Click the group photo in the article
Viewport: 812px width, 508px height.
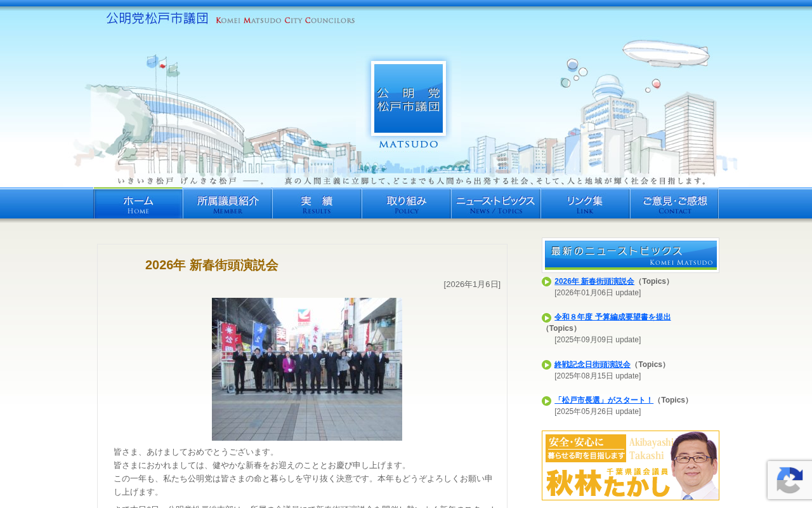(x=307, y=369)
